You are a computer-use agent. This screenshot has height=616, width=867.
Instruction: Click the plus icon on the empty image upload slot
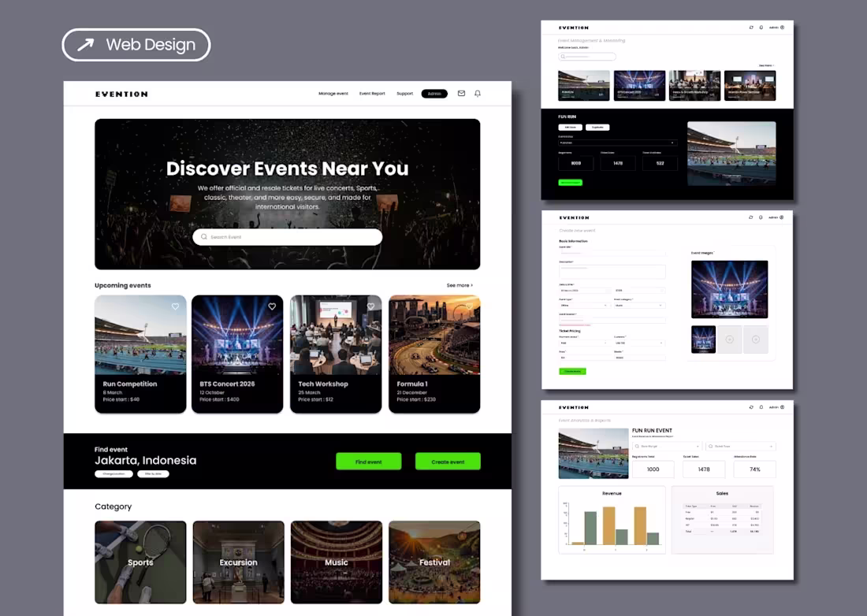(729, 339)
